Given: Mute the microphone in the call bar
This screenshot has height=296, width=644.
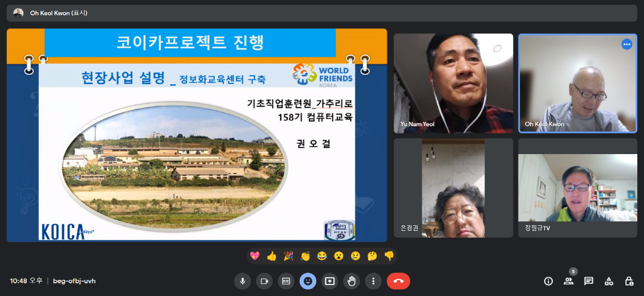Looking at the screenshot, I should pyautogui.click(x=242, y=281).
